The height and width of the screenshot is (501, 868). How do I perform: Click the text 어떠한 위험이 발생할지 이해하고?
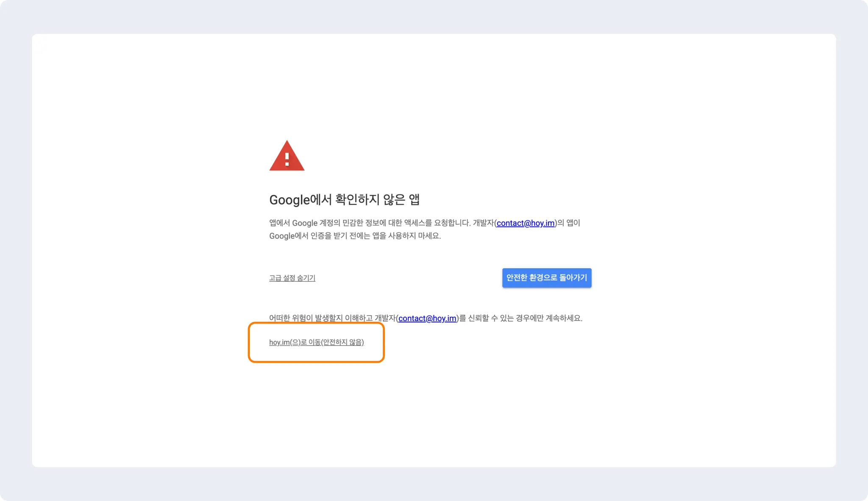321,318
